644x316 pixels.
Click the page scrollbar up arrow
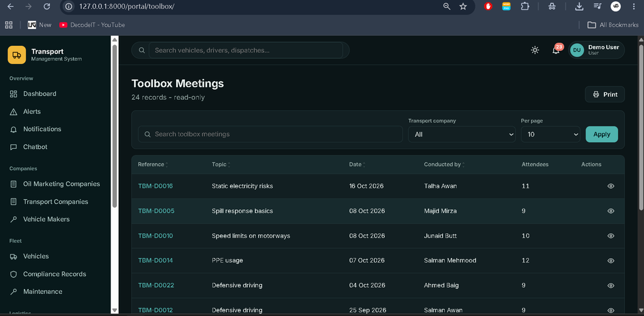pyautogui.click(x=640, y=40)
